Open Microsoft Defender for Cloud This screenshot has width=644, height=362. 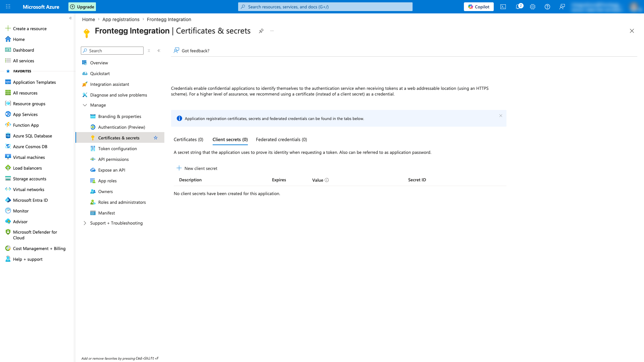pyautogui.click(x=35, y=235)
